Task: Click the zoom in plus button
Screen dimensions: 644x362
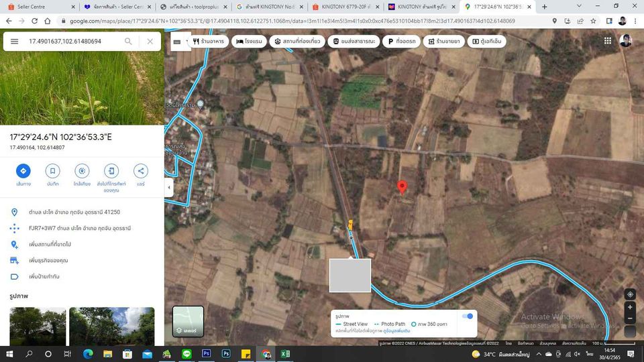Action: click(630, 308)
